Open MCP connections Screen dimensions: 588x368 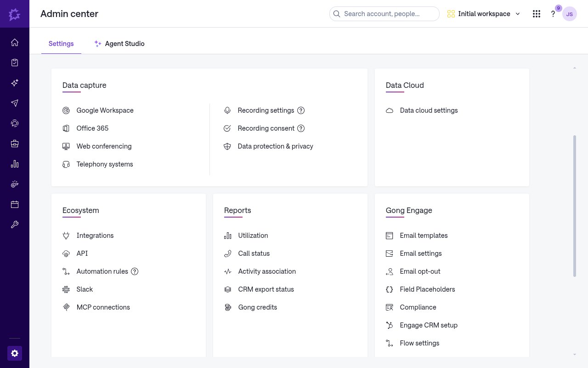click(103, 307)
